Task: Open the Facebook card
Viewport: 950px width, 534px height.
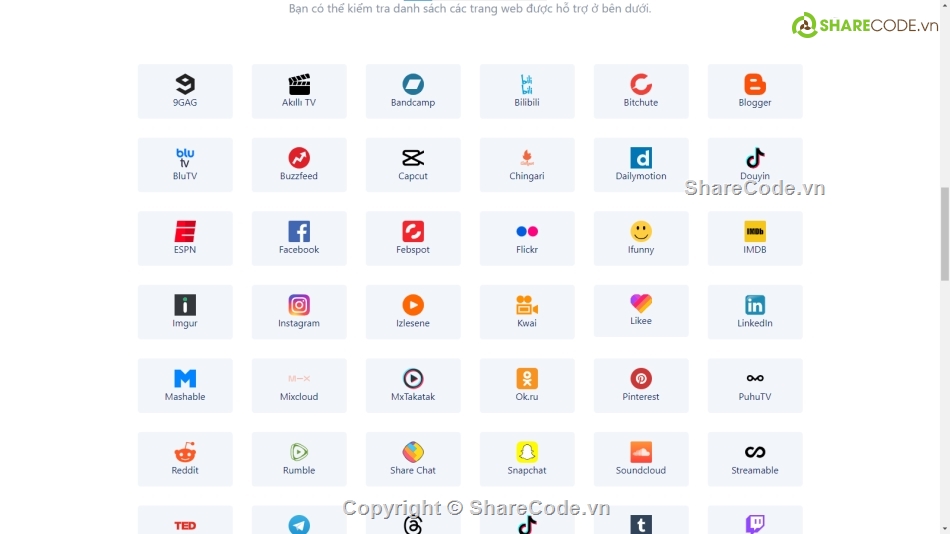Action: [299, 238]
